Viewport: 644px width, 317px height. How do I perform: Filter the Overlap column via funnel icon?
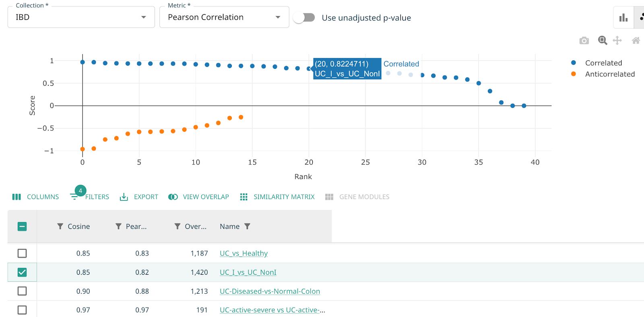point(177,226)
